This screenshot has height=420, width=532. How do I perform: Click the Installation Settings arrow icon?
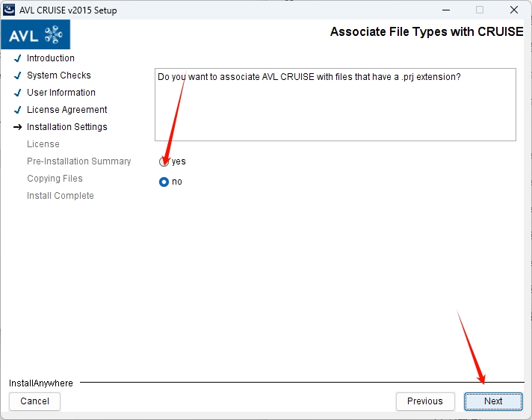pos(17,127)
